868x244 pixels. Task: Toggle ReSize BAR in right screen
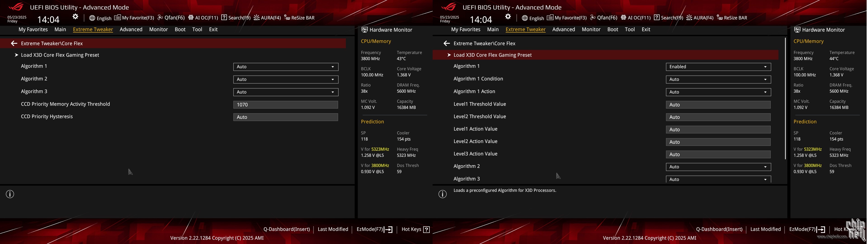[x=732, y=18]
